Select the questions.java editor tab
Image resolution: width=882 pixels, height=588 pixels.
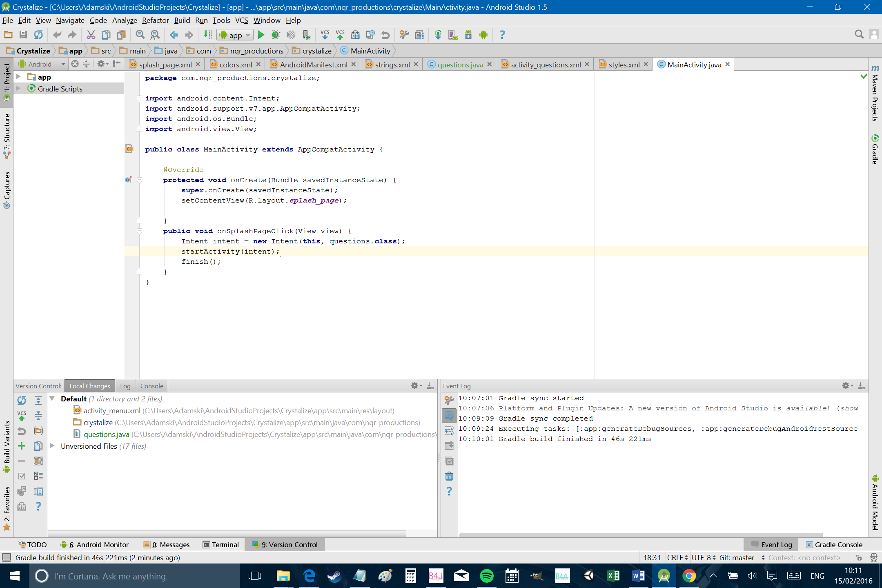click(x=459, y=64)
